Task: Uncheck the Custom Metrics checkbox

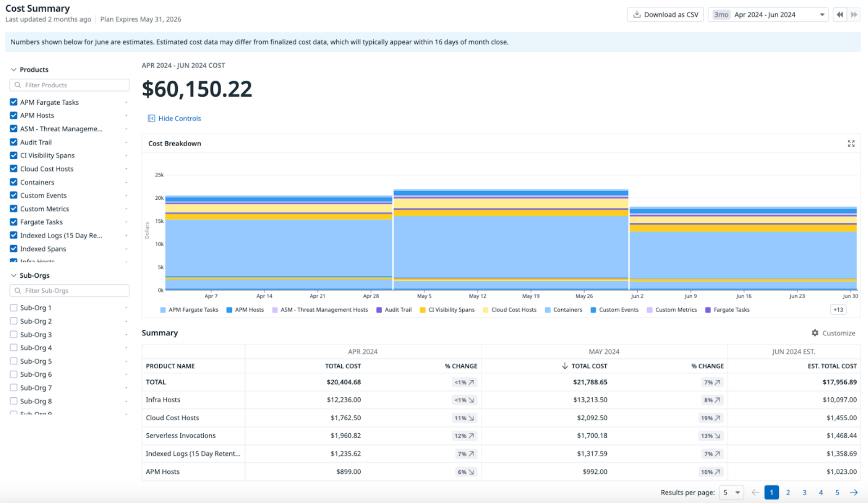Action: (13, 209)
